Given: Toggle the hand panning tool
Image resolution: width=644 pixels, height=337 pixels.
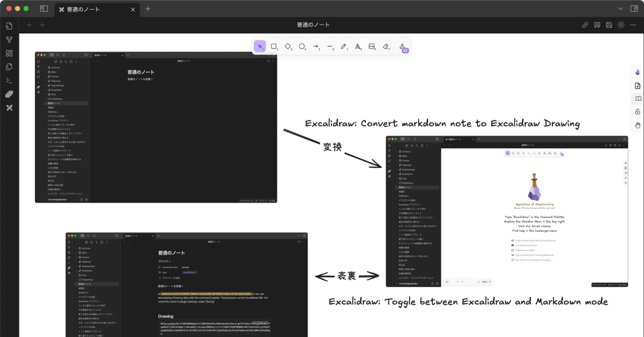Looking at the screenshot, I should pyautogui.click(x=638, y=125).
